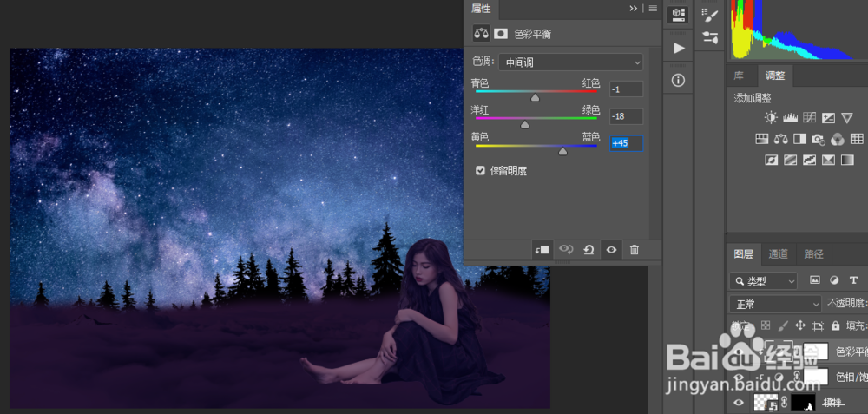Add an Invert adjustment icon
This screenshot has height=414, width=868.
tap(771, 160)
